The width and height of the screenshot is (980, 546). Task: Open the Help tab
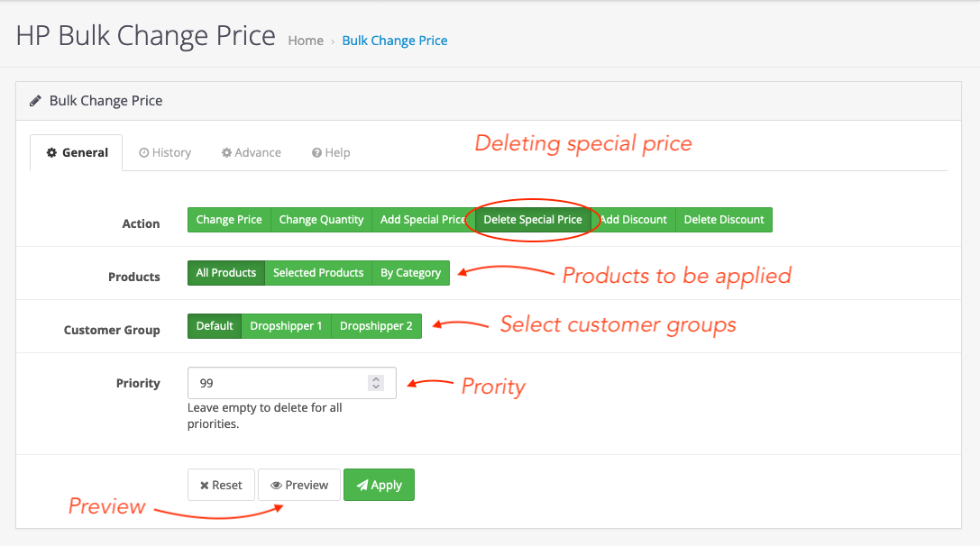click(x=330, y=152)
